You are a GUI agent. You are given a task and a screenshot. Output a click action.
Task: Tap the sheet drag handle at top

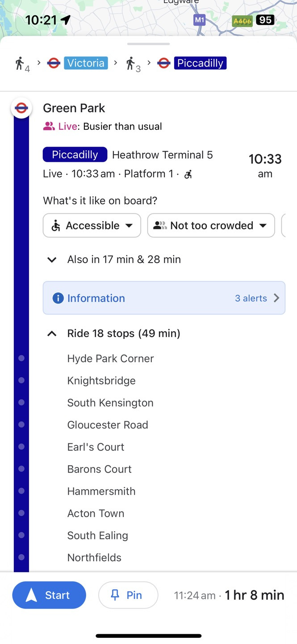tap(148, 44)
